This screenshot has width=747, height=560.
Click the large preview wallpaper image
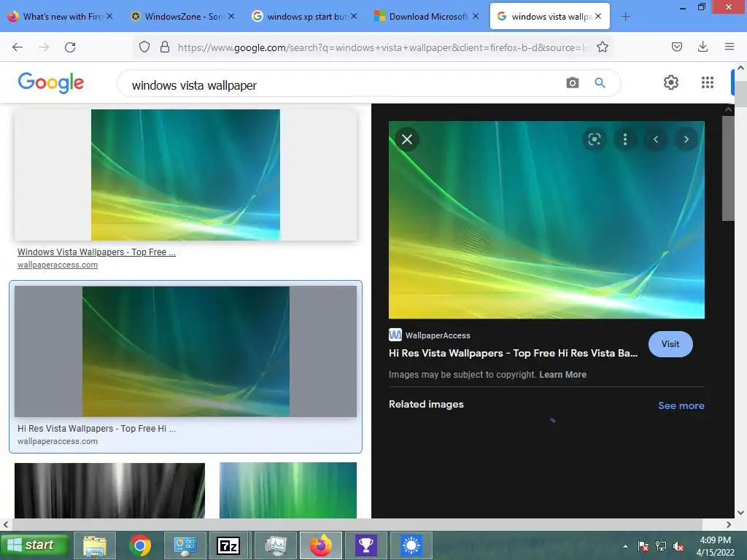click(x=546, y=220)
